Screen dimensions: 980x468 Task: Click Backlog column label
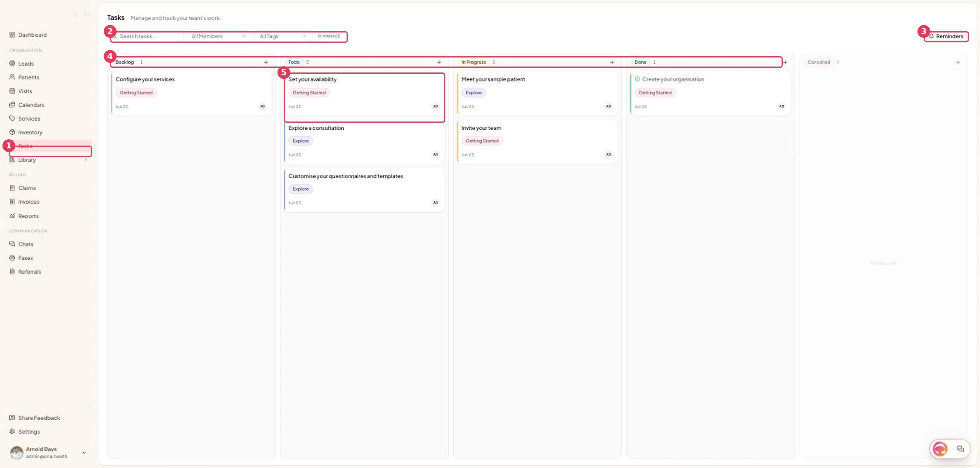(124, 62)
